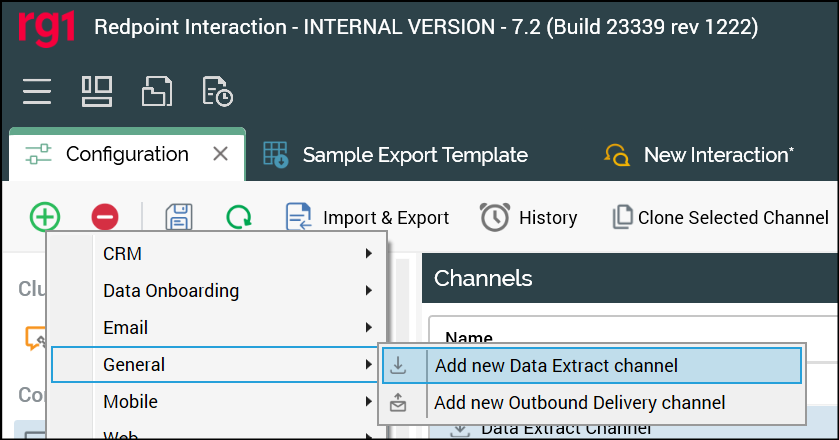Open the Import & Export menu
This screenshot has width=839, height=440.
pyautogui.click(x=368, y=217)
